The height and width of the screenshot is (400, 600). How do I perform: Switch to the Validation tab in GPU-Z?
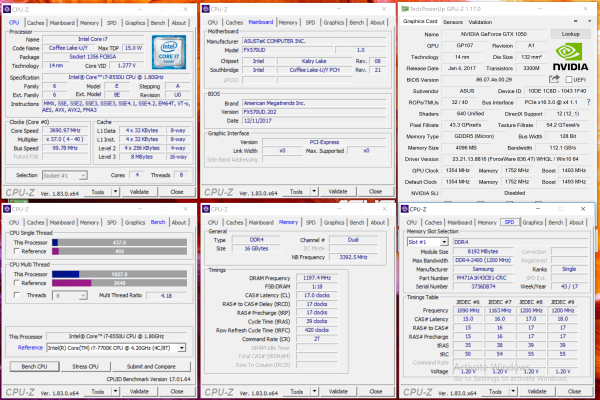480,22
